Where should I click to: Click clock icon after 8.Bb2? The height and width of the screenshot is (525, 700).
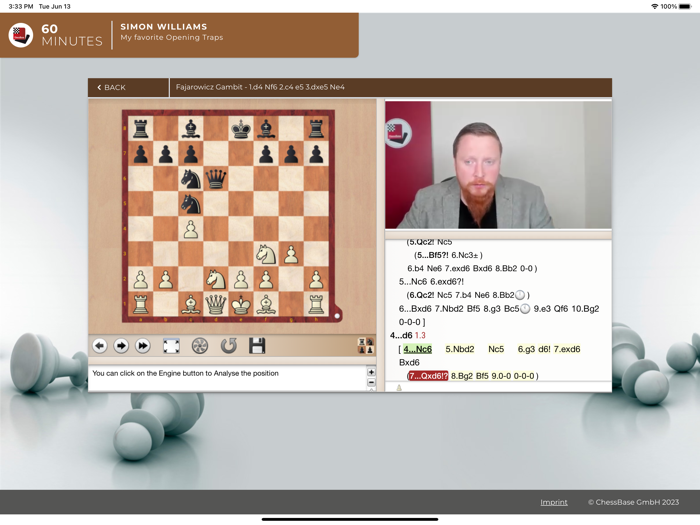click(x=520, y=295)
